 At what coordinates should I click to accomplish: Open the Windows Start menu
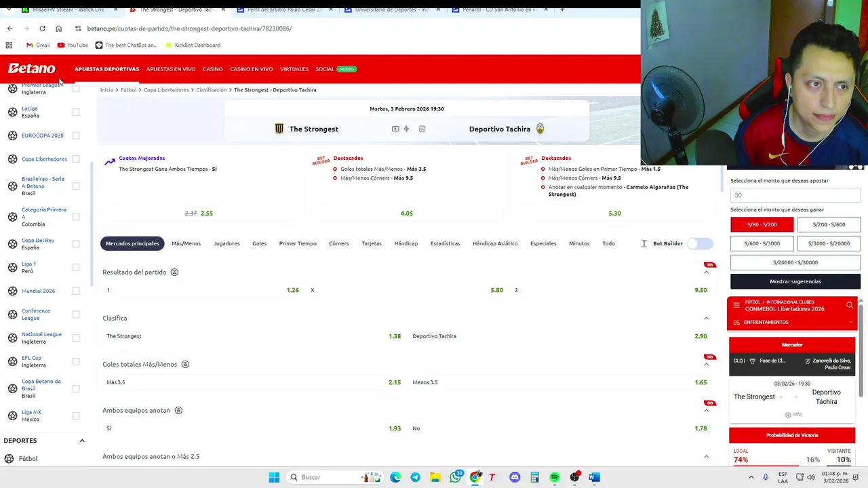[274, 477]
